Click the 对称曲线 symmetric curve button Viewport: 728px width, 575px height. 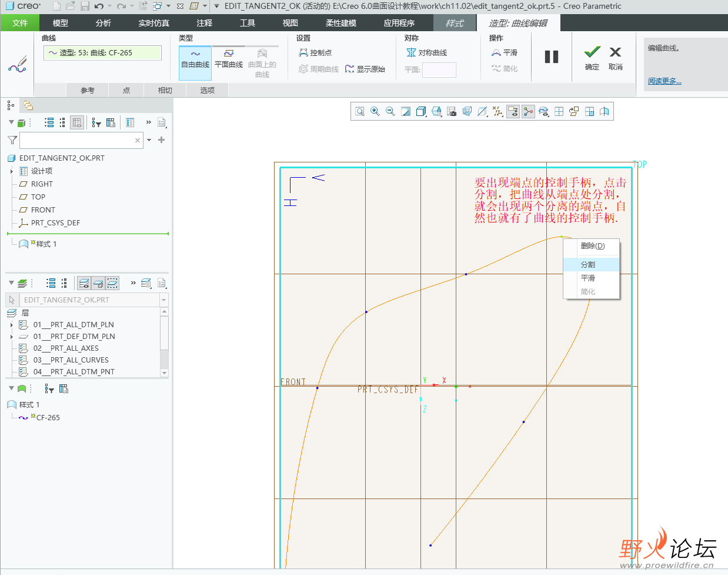pyautogui.click(x=426, y=52)
